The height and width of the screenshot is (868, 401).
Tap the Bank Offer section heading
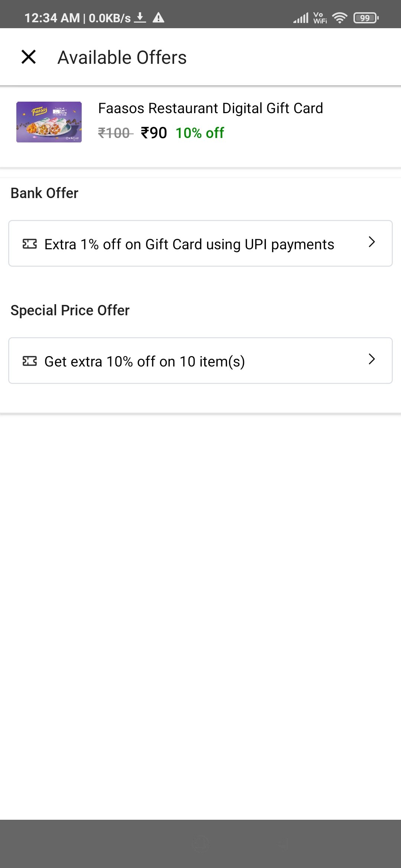click(45, 193)
